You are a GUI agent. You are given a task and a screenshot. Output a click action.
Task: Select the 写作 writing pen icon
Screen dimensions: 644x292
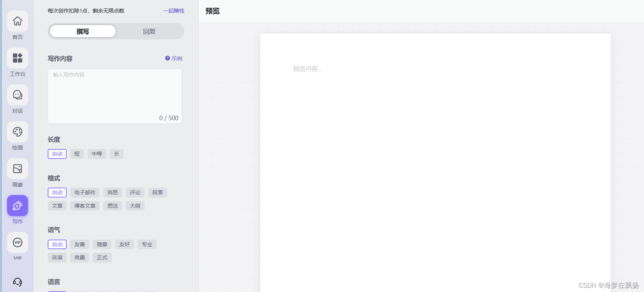(x=18, y=206)
